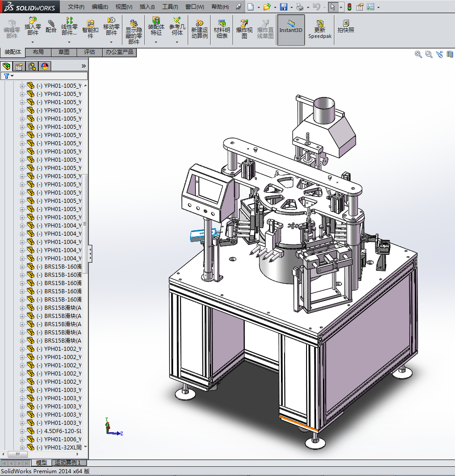Click the feature tree horizontal scrollbar thumb
This screenshot has height=476, width=455.
point(18,455)
